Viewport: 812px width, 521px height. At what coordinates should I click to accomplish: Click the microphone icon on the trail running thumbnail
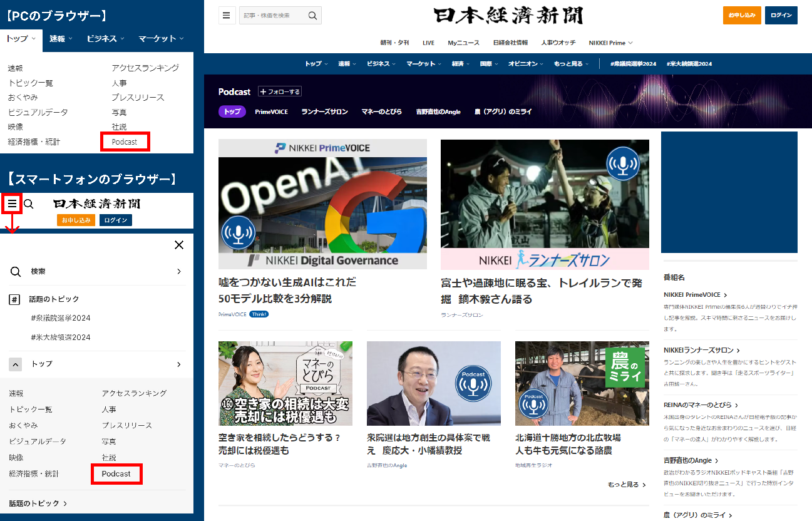(x=623, y=164)
